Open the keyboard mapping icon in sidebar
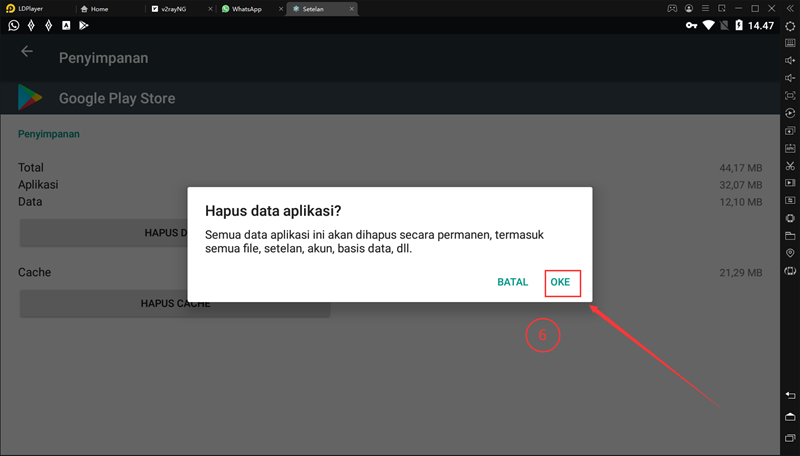The width and height of the screenshot is (800, 456). pos(790,43)
